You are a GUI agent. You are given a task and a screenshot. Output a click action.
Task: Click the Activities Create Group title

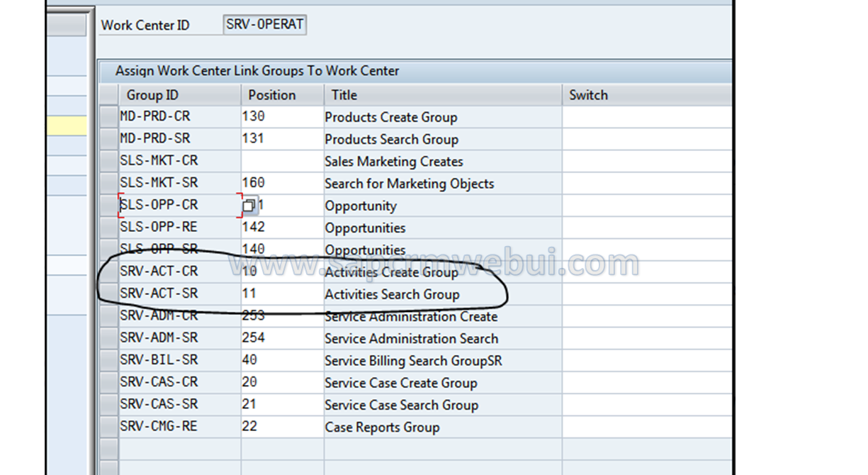pyautogui.click(x=392, y=272)
